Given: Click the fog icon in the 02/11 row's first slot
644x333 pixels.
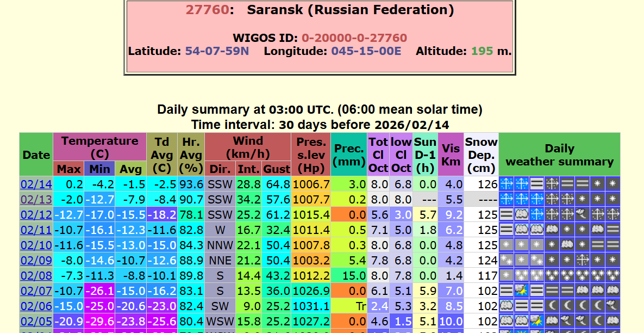Looking at the screenshot, I should click(507, 230).
